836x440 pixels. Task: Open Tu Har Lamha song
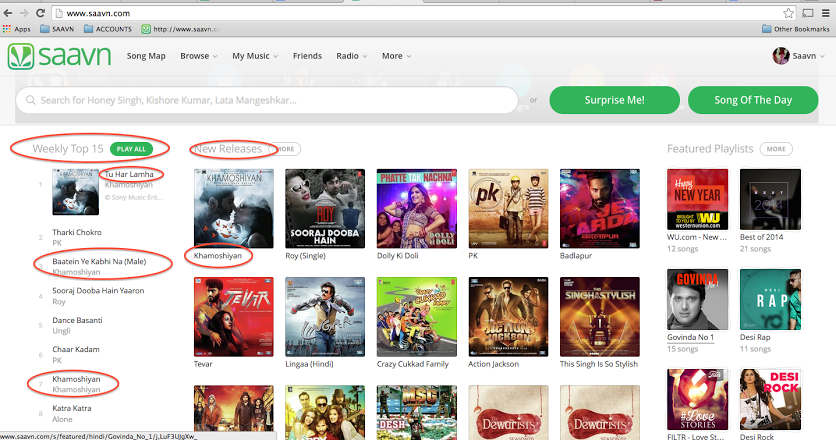point(129,174)
